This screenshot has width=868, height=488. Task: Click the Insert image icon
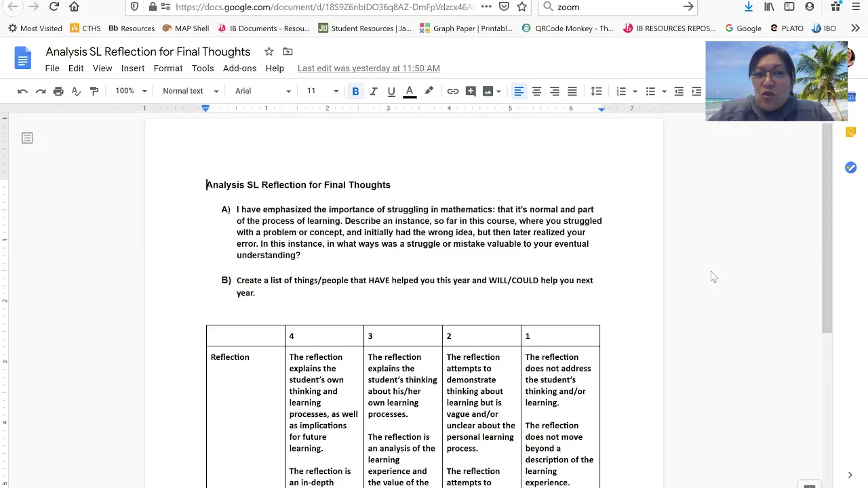pyautogui.click(x=488, y=91)
